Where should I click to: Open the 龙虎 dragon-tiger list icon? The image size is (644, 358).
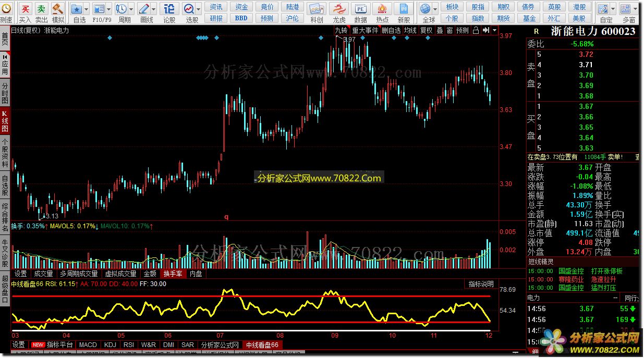click(339, 9)
